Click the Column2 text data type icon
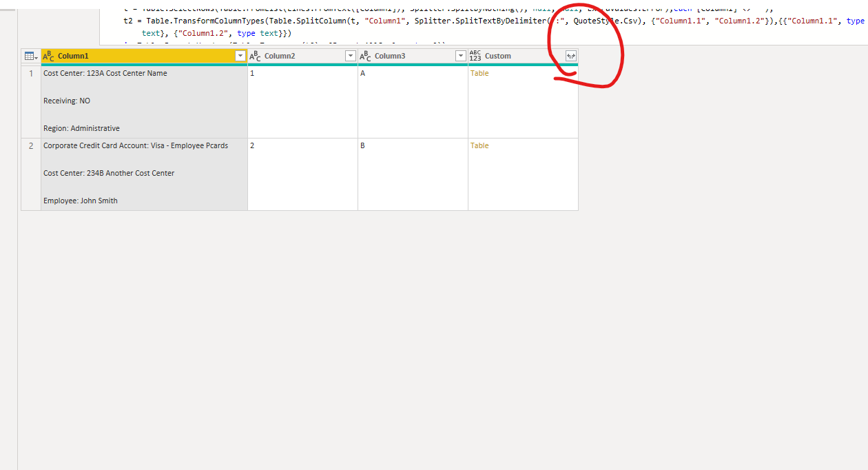Screen dimensions: 868x470 (x=255, y=56)
